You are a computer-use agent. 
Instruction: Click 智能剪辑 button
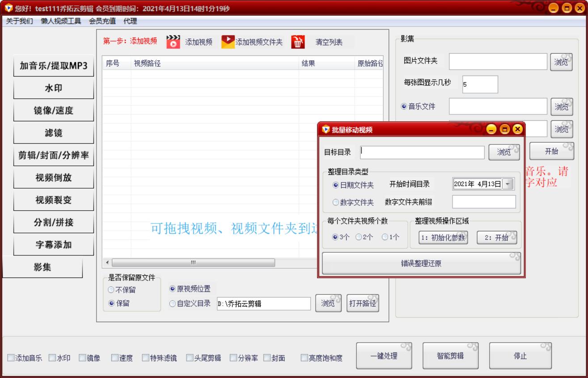(450, 356)
